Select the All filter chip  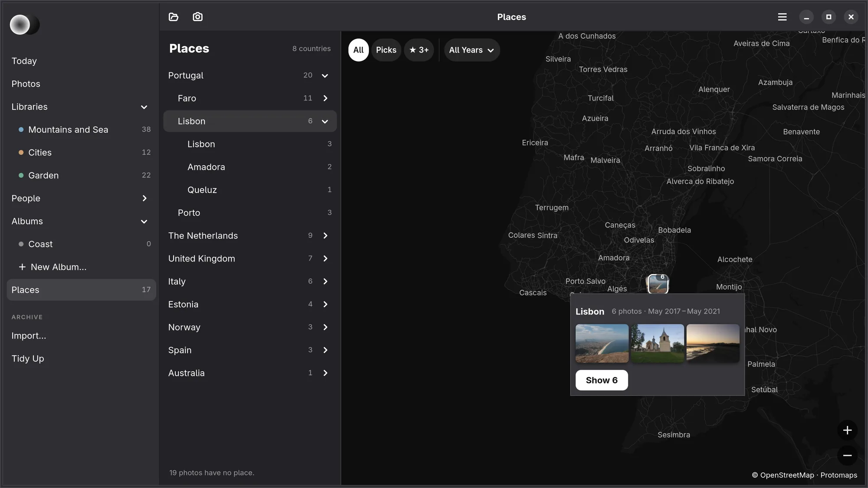coord(358,50)
